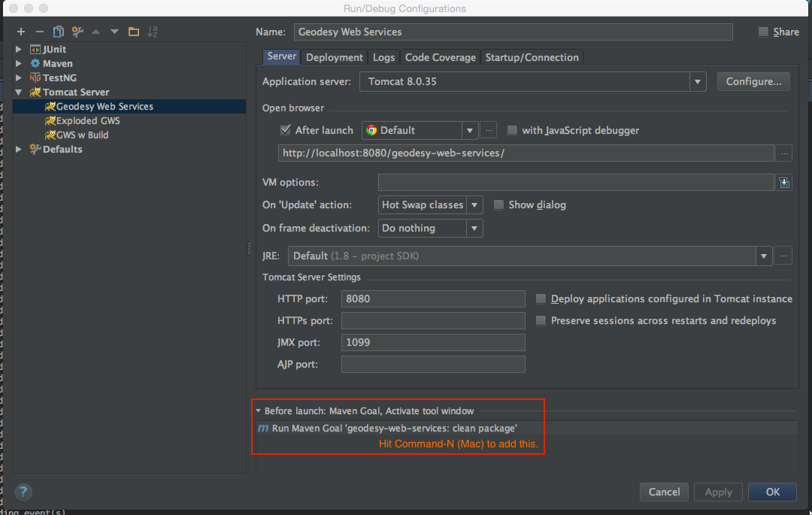Click the Configure... button
Viewport: 812px width, 515px height.
(x=753, y=81)
